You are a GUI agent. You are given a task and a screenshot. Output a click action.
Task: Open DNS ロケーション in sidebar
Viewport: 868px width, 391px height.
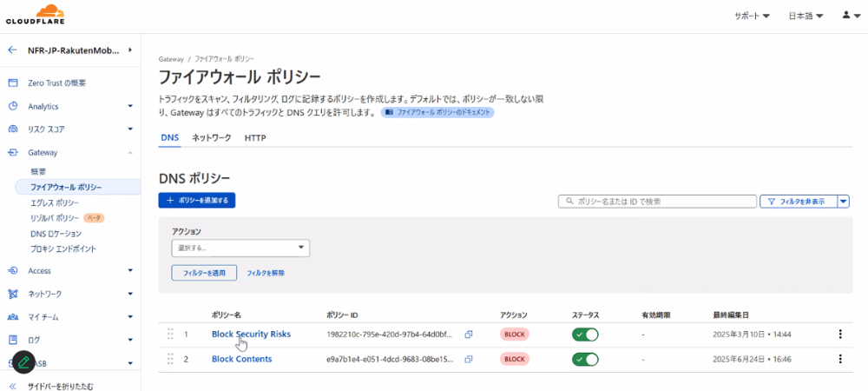coord(56,234)
